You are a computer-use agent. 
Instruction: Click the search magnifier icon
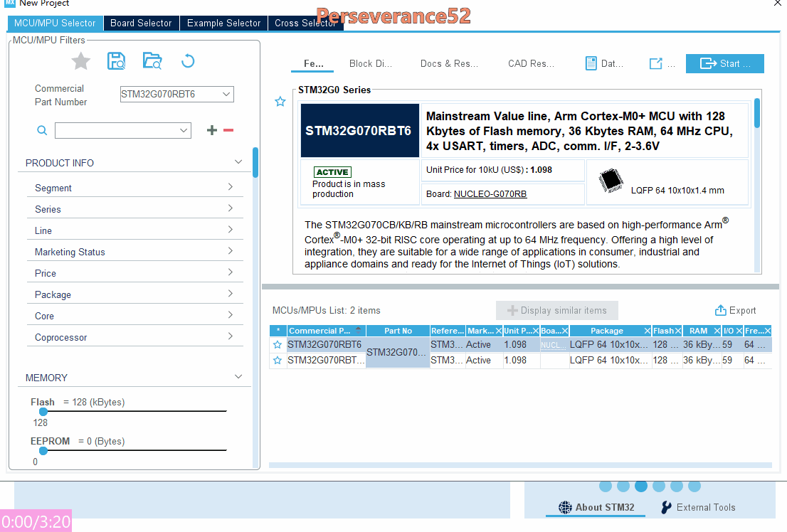(x=42, y=130)
